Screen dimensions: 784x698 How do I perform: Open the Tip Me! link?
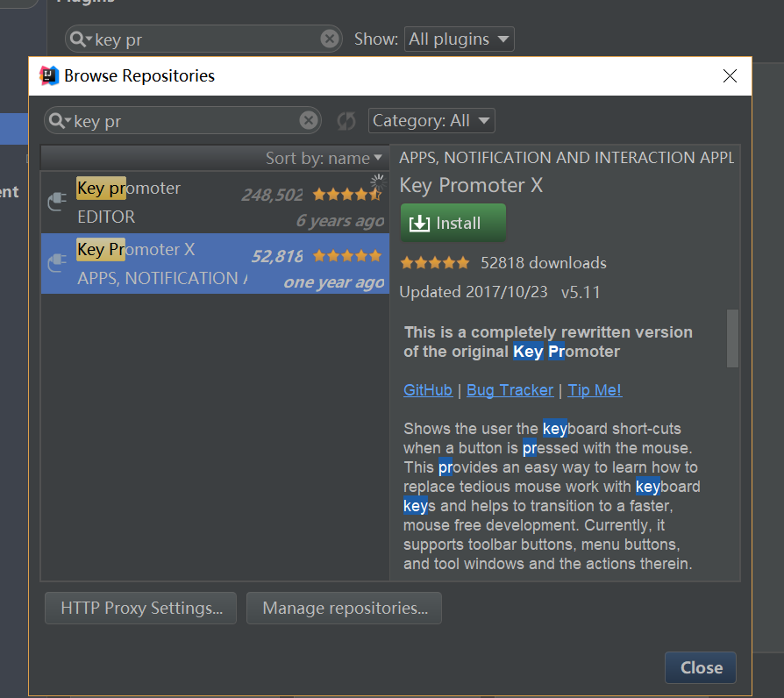point(595,390)
